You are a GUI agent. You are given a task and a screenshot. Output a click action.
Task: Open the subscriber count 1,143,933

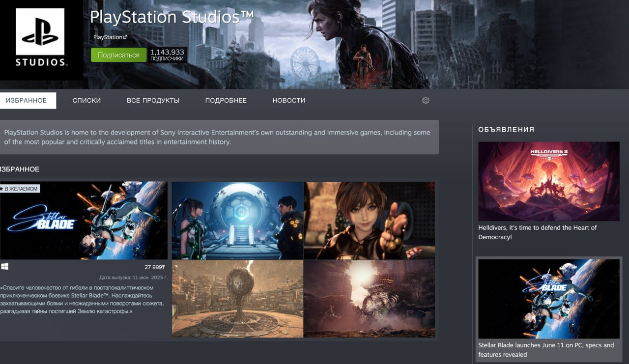coord(167,55)
